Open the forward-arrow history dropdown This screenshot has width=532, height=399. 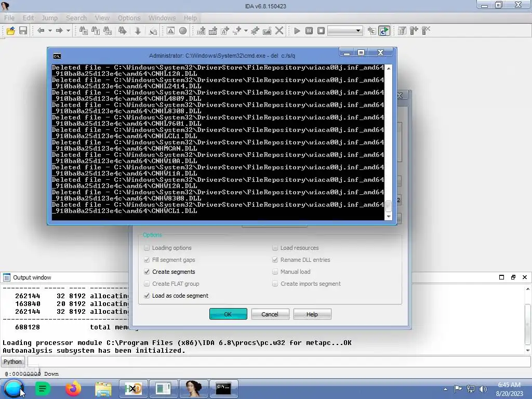[x=68, y=31]
